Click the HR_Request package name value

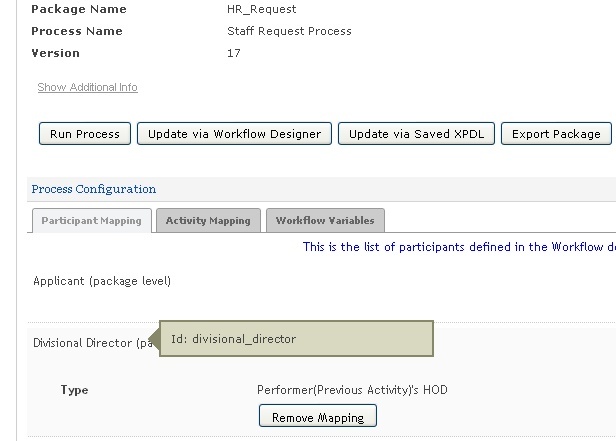pos(256,9)
